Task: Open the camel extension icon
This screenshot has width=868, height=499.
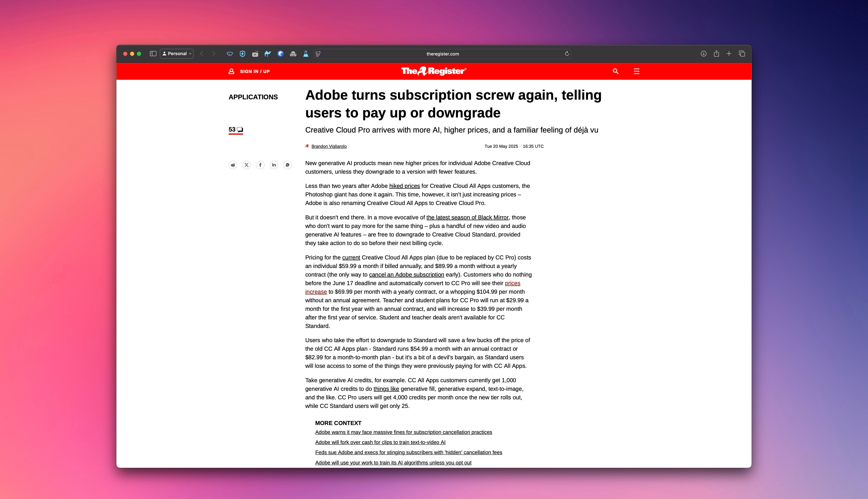Action: [268, 54]
